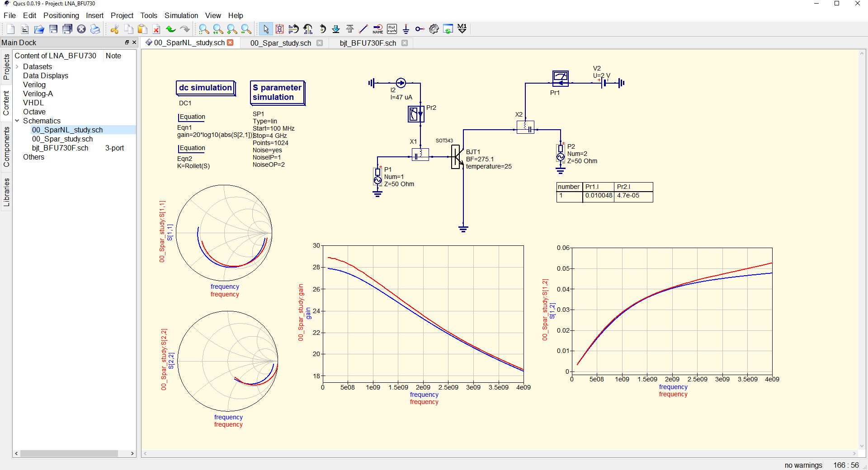Open the data display view icon

(448, 29)
